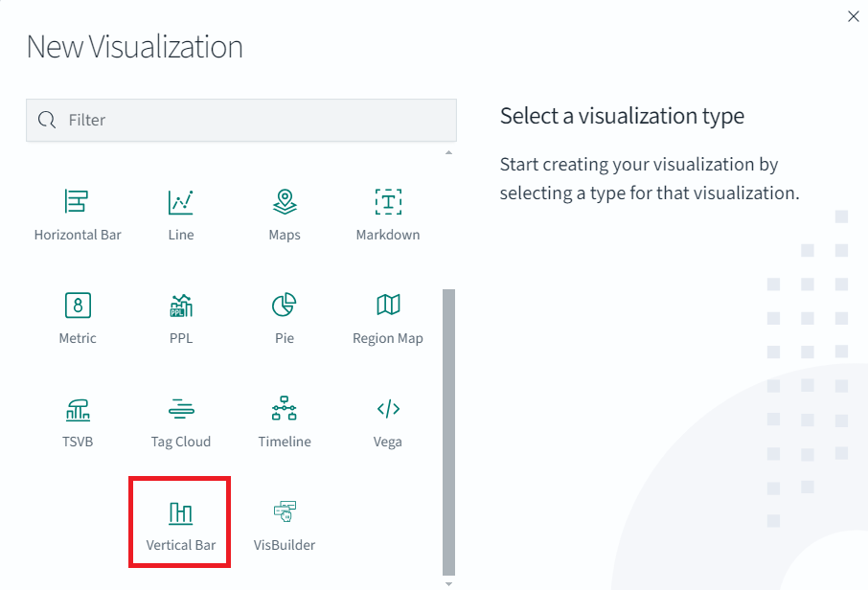Choose the Metric visualization icon
The height and width of the screenshot is (590, 868).
click(78, 305)
